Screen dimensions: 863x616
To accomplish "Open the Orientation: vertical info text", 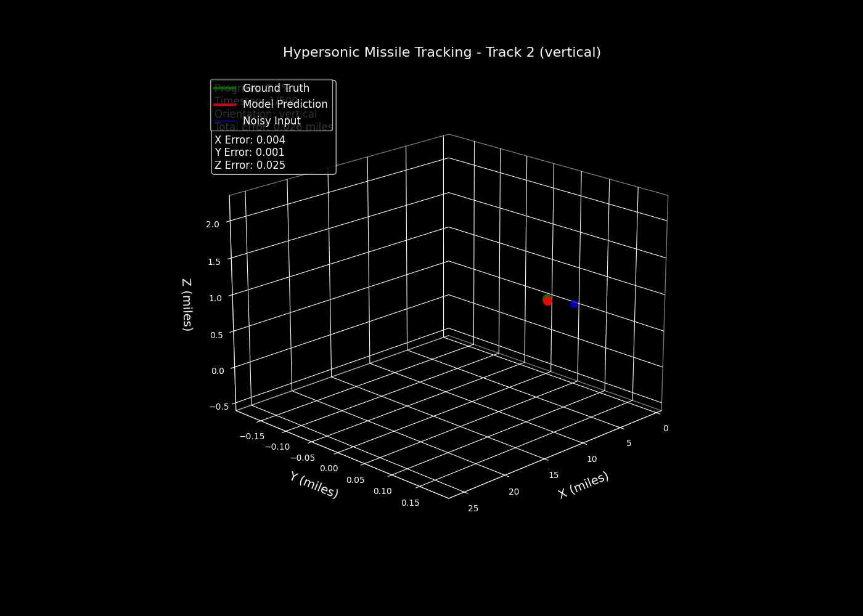I will 265,113.
